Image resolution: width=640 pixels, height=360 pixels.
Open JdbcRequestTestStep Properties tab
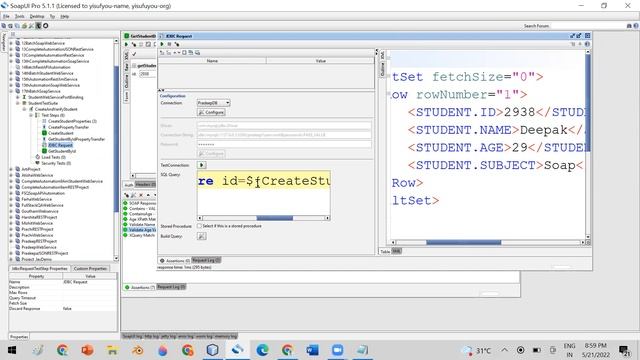click(x=39, y=269)
